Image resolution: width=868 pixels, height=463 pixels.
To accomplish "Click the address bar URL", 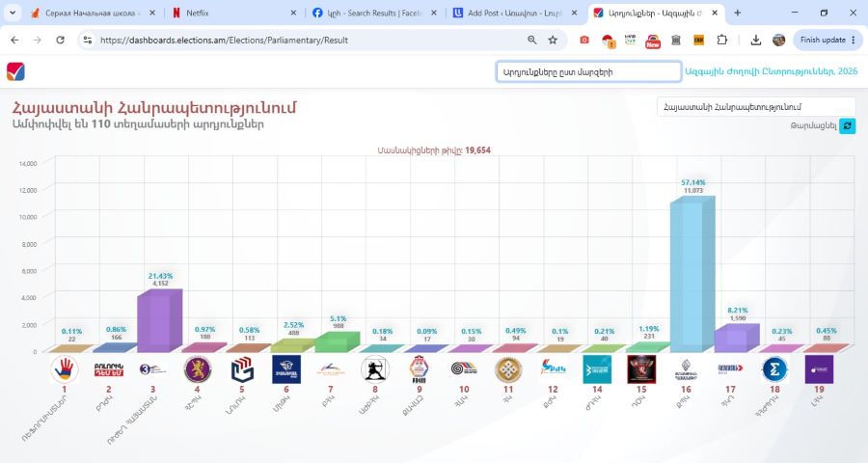I will pyautogui.click(x=224, y=40).
